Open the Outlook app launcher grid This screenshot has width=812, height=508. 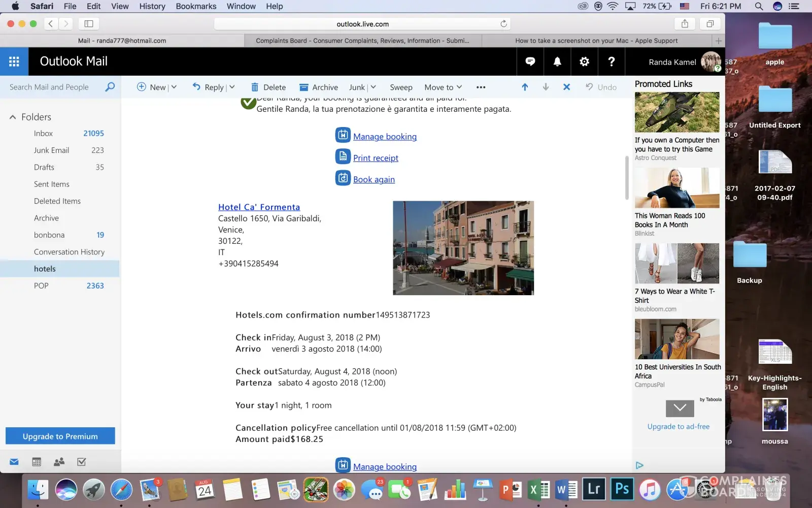coord(14,61)
